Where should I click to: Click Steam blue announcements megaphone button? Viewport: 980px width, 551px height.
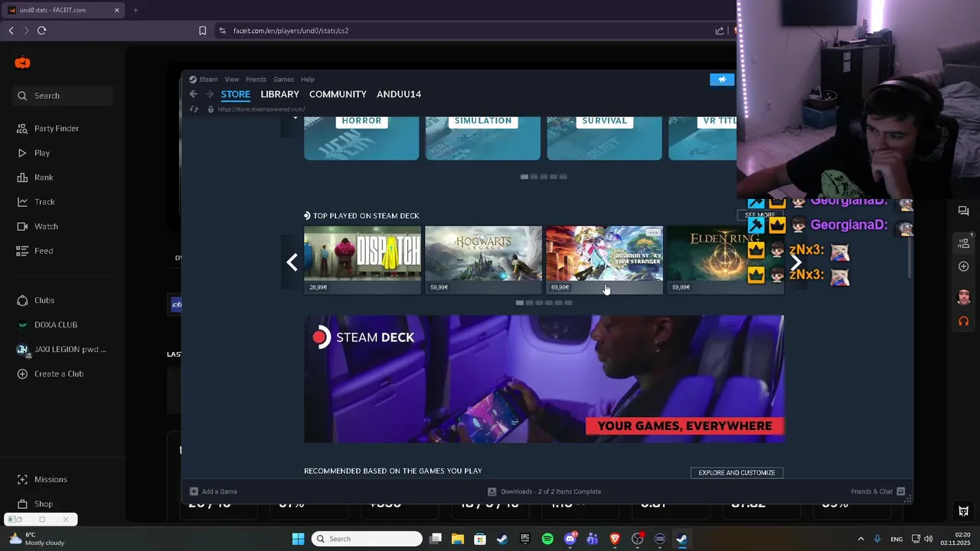(722, 80)
